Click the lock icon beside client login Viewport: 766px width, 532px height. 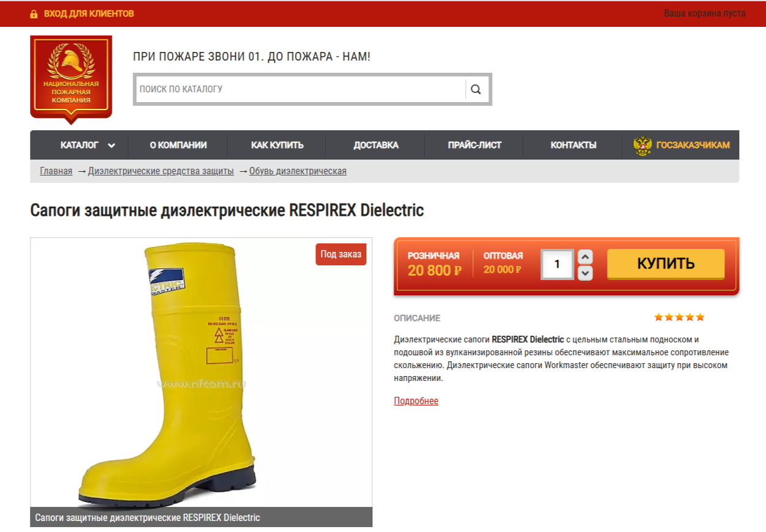pos(34,13)
